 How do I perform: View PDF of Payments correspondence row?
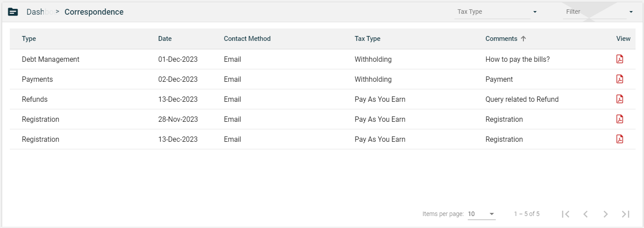(620, 79)
